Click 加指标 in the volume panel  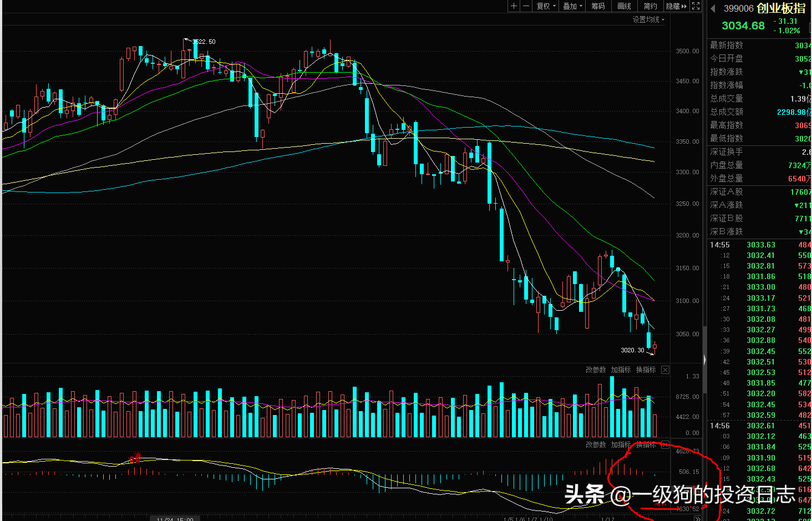(621, 370)
